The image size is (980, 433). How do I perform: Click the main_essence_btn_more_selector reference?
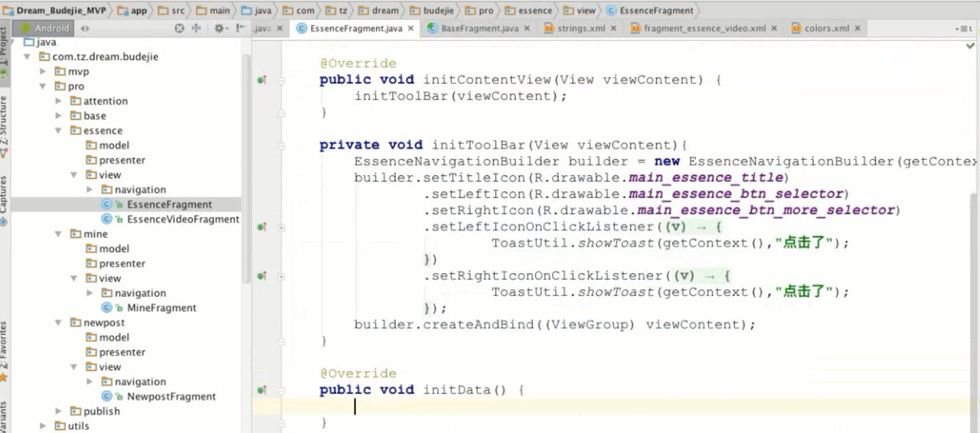[766, 210]
